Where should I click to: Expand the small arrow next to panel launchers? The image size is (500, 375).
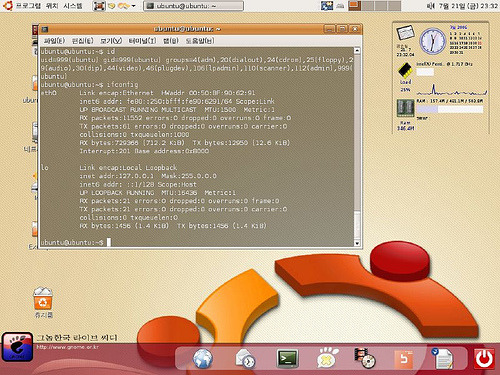pyautogui.click(x=134, y=6)
